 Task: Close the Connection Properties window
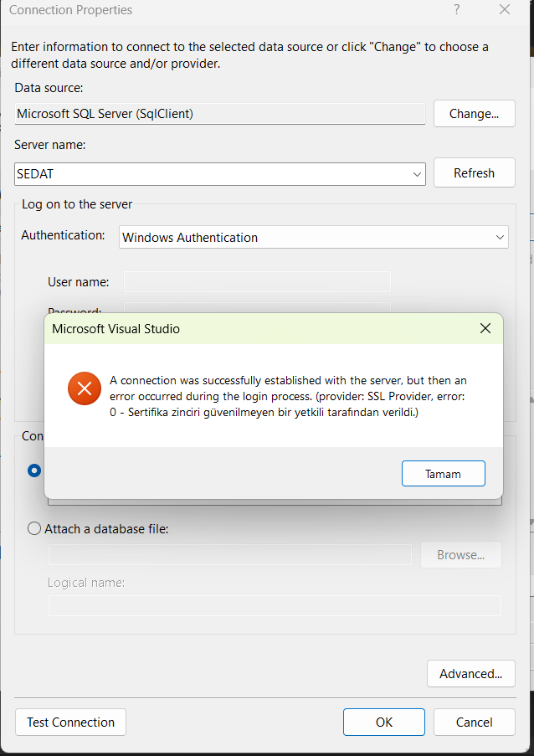pyautogui.click(x=505, y=10)
